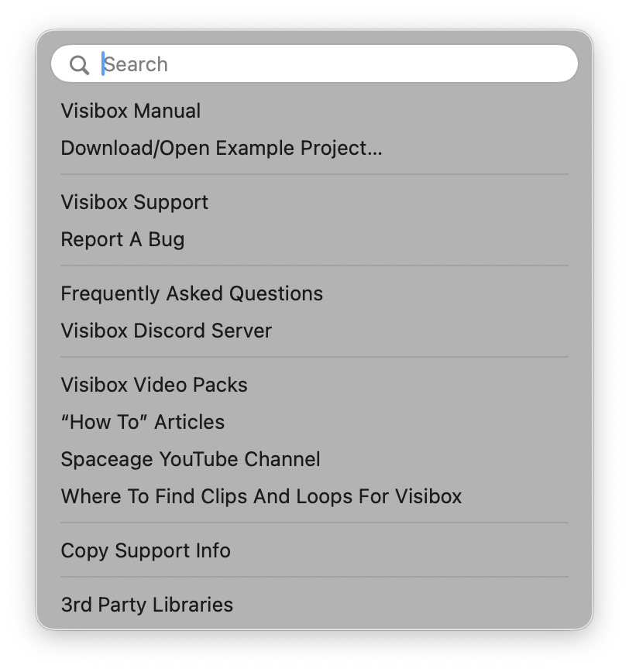Select the support info copy command
This screenshot has width=629, height=672.
tap(146, 550)
